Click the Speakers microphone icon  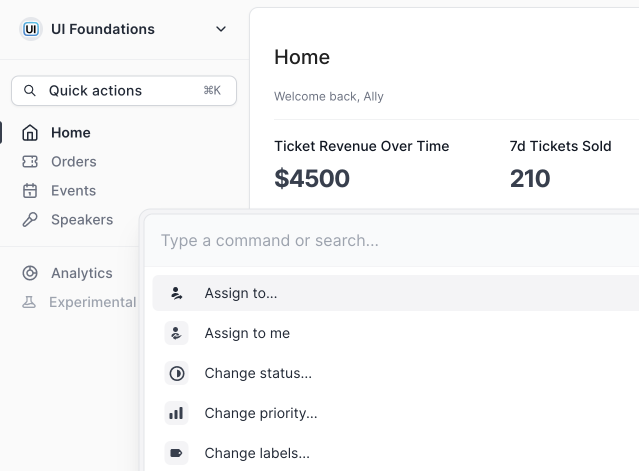pyautogui.click(x=30, y=220)
